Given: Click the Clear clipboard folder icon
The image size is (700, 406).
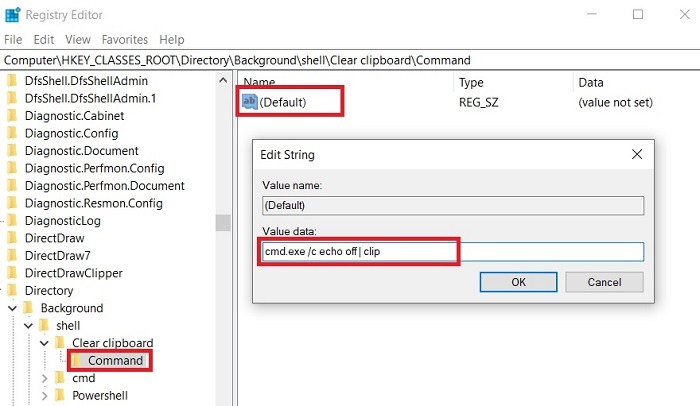Looking at the screenshot, I should [61, 343].
